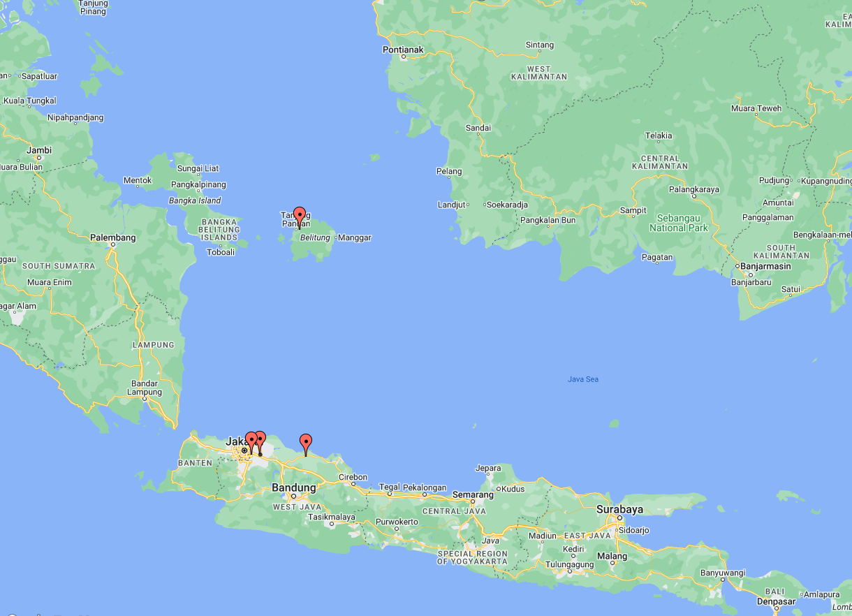The height and width of the screenshot is (616, 852).
Task: Select the front red marker over Jakarta
Action: click(x=251, y=441)
